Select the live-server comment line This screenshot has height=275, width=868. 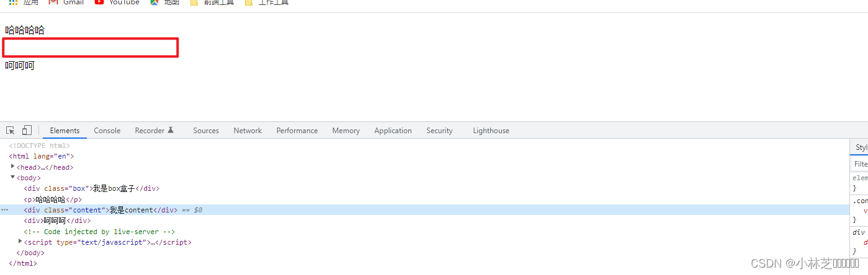point(99,232)
